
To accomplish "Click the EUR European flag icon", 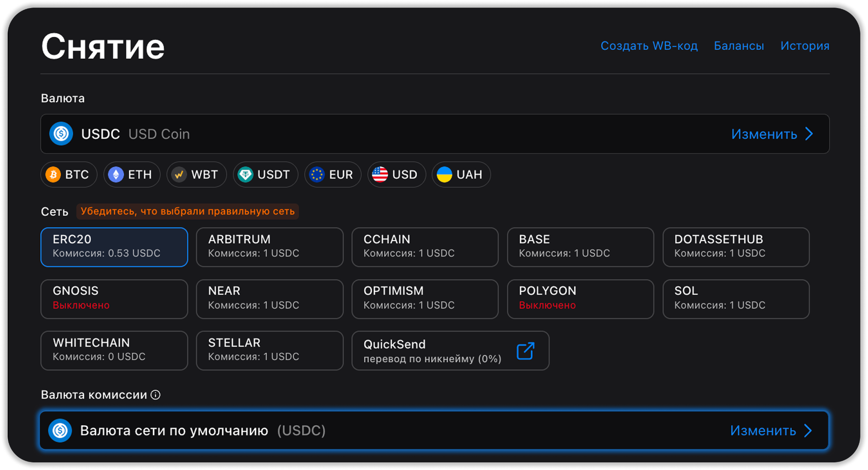I will tap(317, 174).
